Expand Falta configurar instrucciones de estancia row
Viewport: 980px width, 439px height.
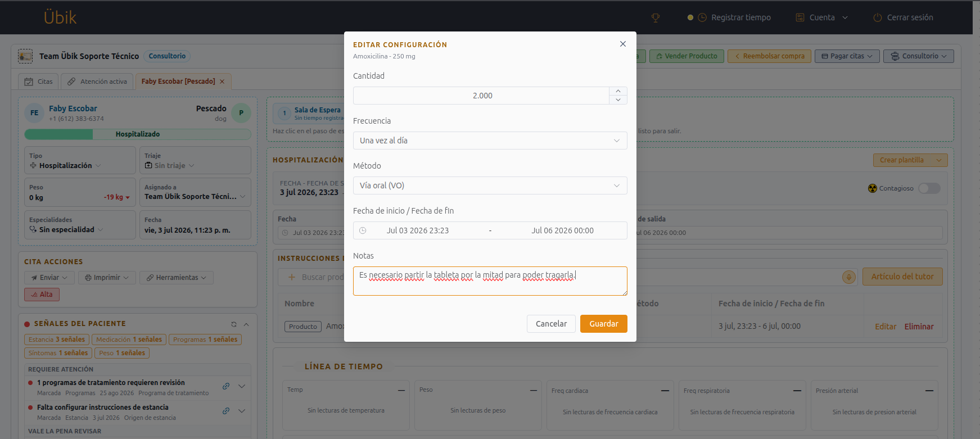(242, 411)
